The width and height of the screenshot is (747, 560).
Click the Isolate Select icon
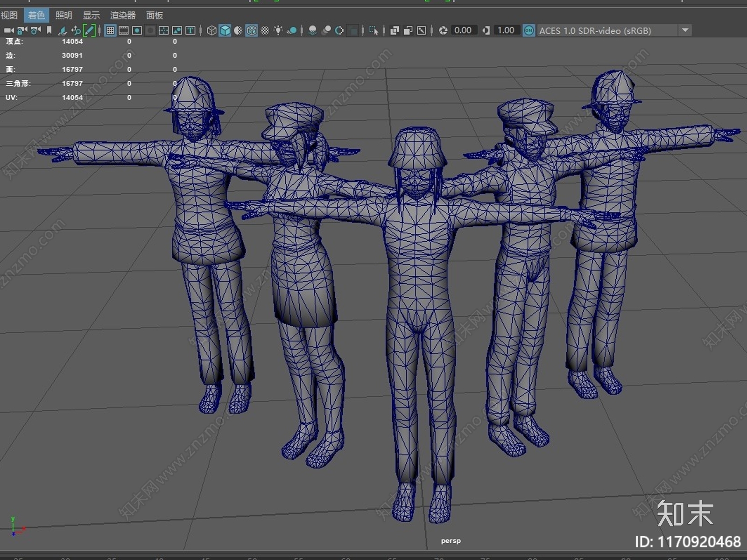tap(373, 30)
